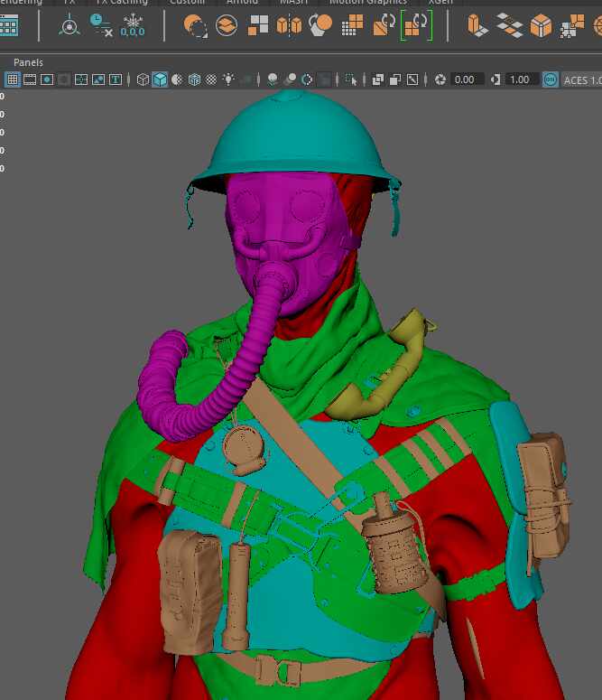Click the teal table grid shelf icon
602x700 pixels.
[x=9, y=25]
